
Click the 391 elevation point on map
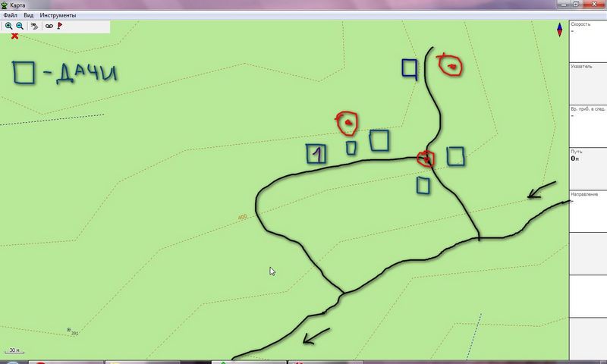click(x=71, y=331)
